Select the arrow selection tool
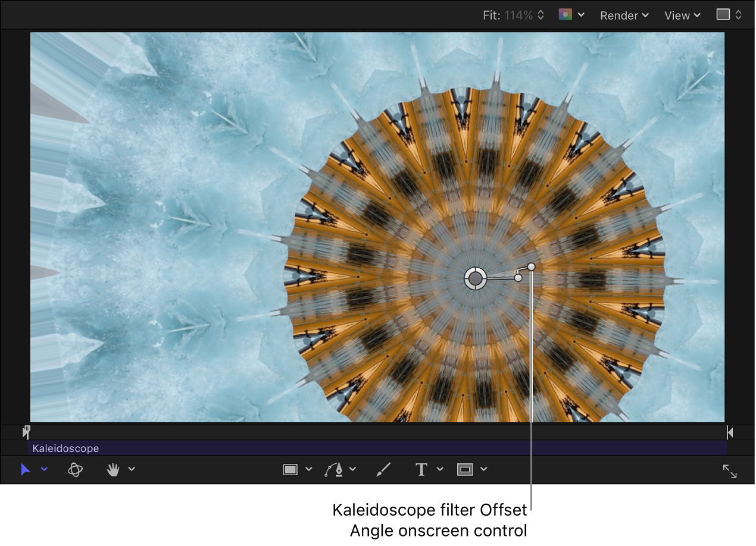Screen dimensions: 756x546 25,469
